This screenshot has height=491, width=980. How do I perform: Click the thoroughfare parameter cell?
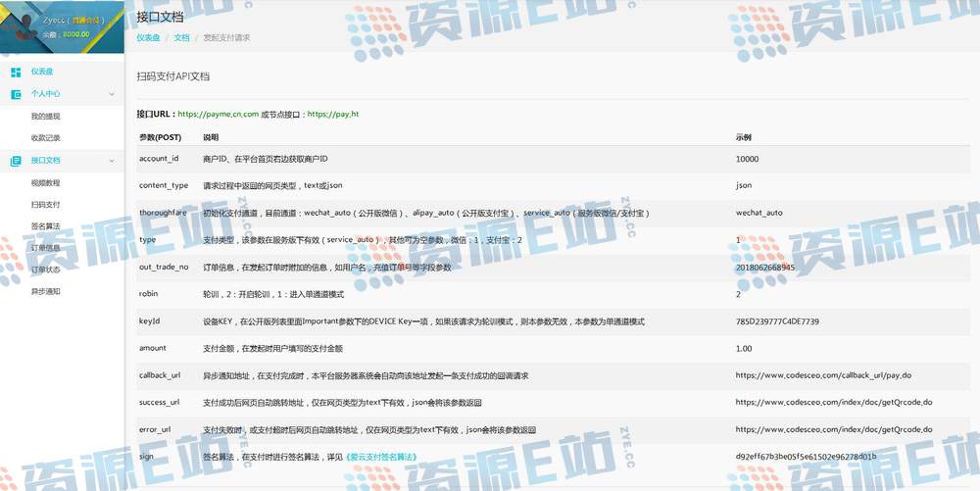pyautogui.click(x=163, y=213)
